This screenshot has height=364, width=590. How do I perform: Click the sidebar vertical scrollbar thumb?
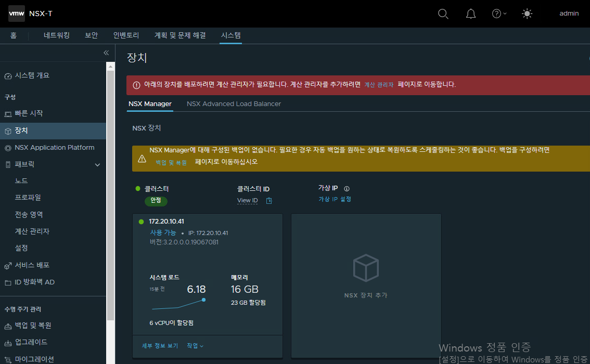pyautogui.click(x=110, y=196)
